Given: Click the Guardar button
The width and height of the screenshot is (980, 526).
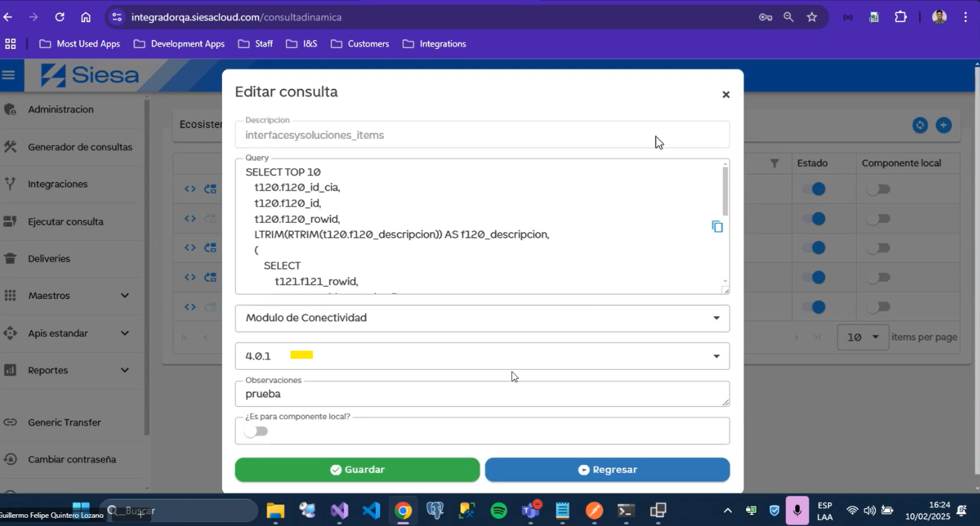Looking at the screenshot, I should point(357,470).
